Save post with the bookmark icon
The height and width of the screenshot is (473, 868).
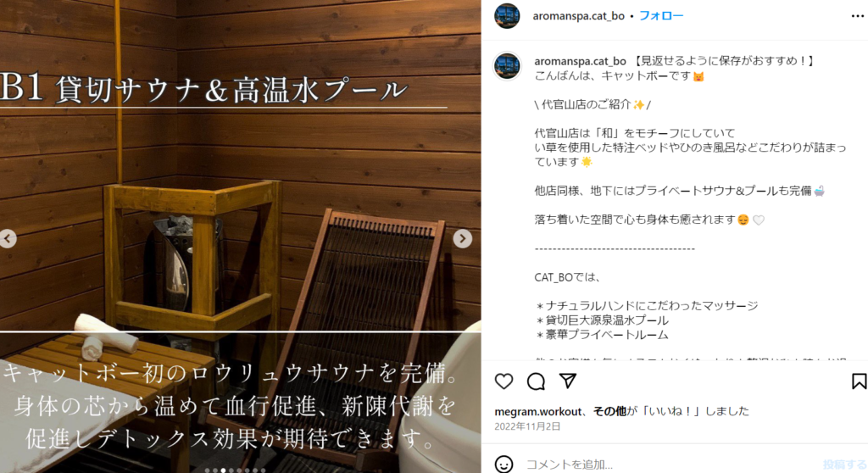[x=859, y=381]
